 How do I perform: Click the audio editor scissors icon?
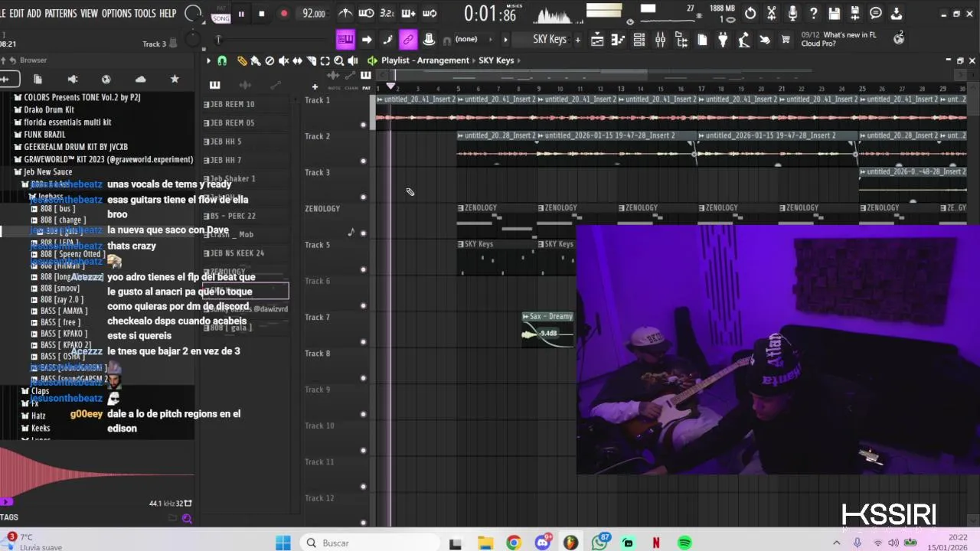pos(772,13)
